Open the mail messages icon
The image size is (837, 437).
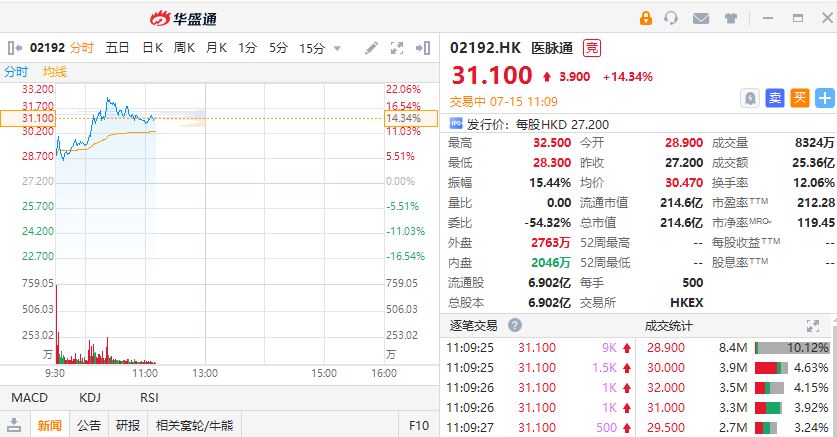[700, 18]
